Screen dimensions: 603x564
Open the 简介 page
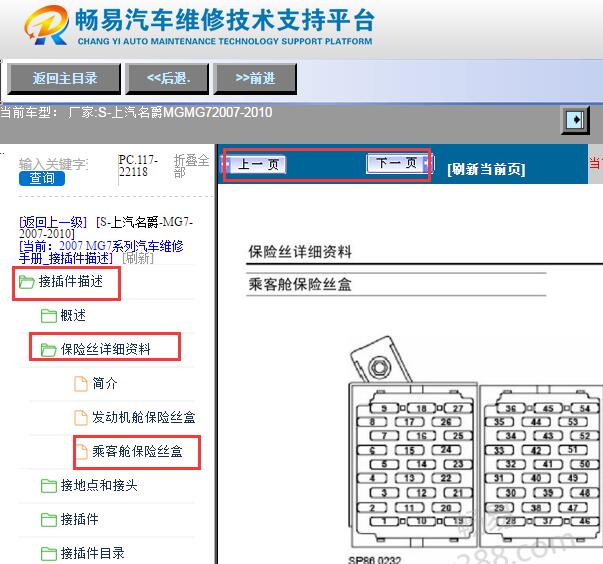pyautogui.click(x=105, y=383)
